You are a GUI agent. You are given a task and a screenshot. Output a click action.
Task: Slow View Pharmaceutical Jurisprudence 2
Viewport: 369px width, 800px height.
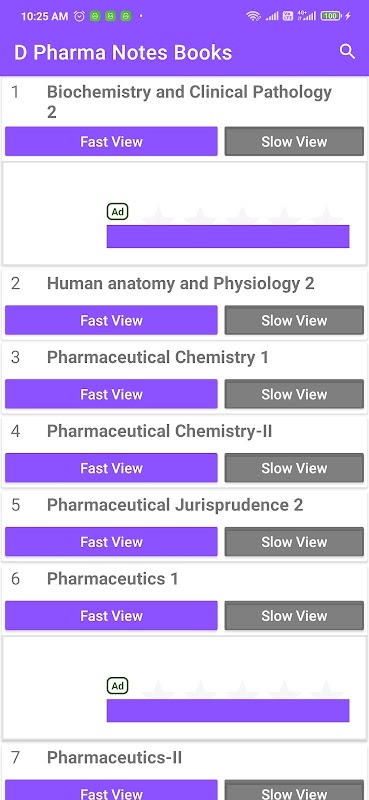(294, 542)
